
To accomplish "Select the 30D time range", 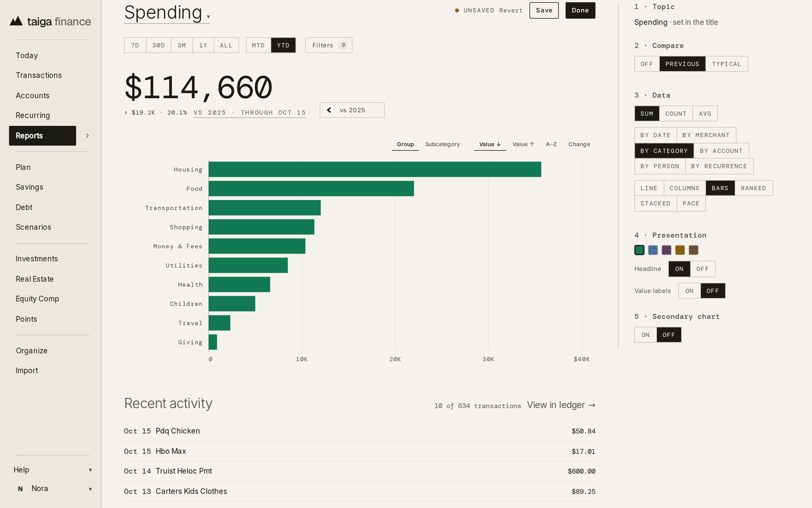I will point(158,45).
